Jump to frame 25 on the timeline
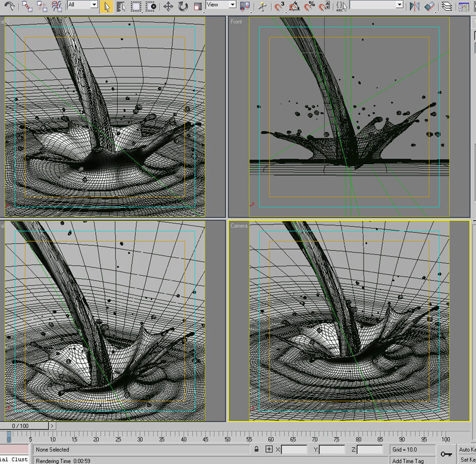The width and height of the screenshot is (476, 464). pos(118,439)
